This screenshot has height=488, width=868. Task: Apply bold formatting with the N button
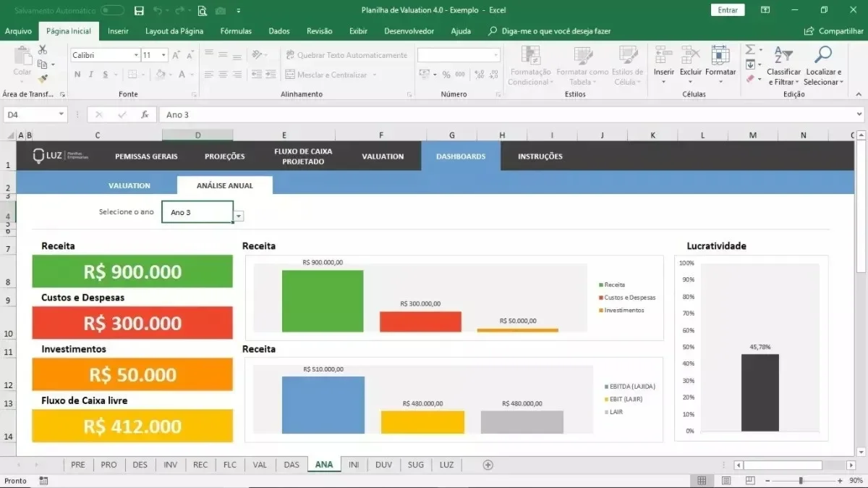[x=77, y=75]
